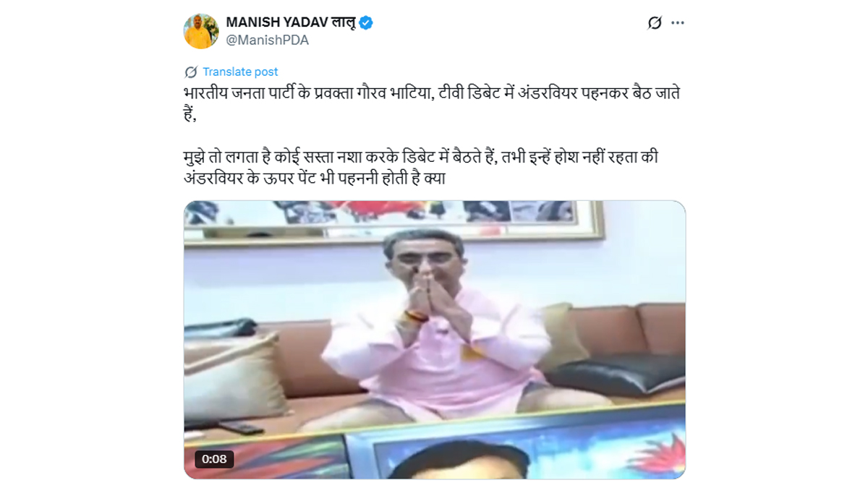Click the remote control on the table in the video

(241, 427)
